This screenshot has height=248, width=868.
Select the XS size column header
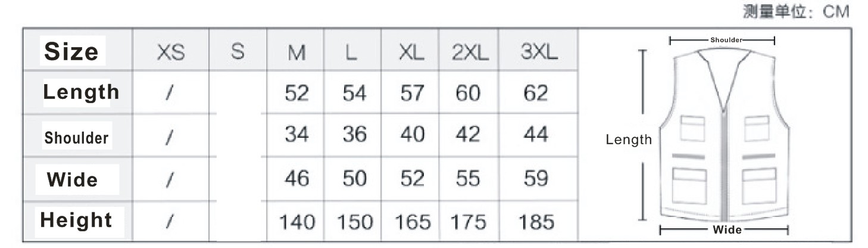pos(171,53)
